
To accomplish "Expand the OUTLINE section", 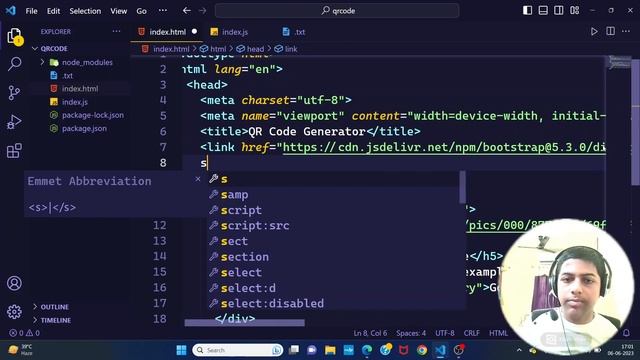I will 54,307.
